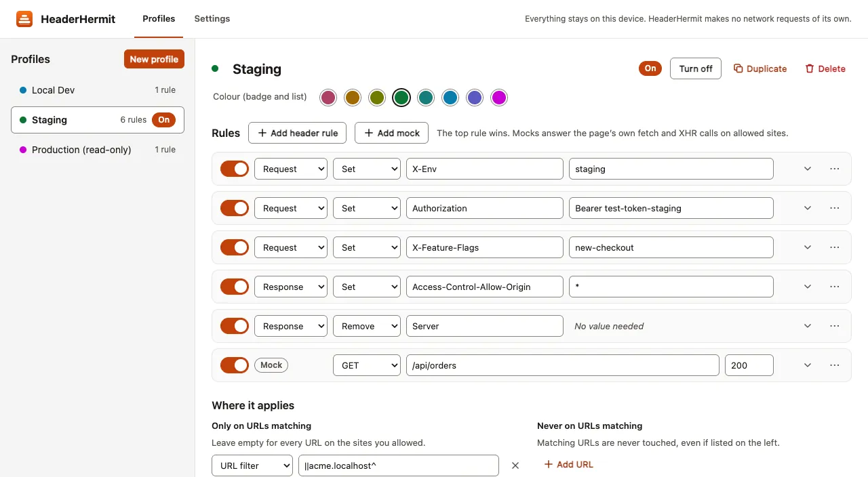Create a New profile
This screenshot has height=477, width=868.
click(154, 59)
